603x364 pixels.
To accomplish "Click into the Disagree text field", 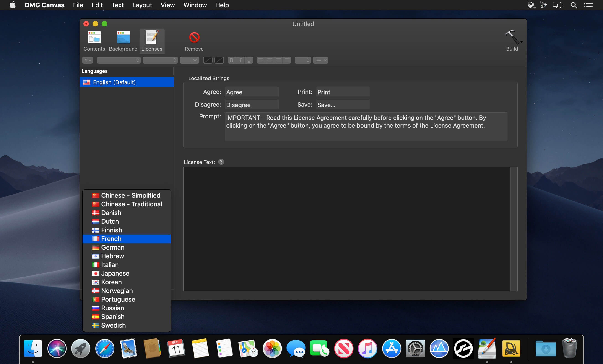I will pos(251,105).
